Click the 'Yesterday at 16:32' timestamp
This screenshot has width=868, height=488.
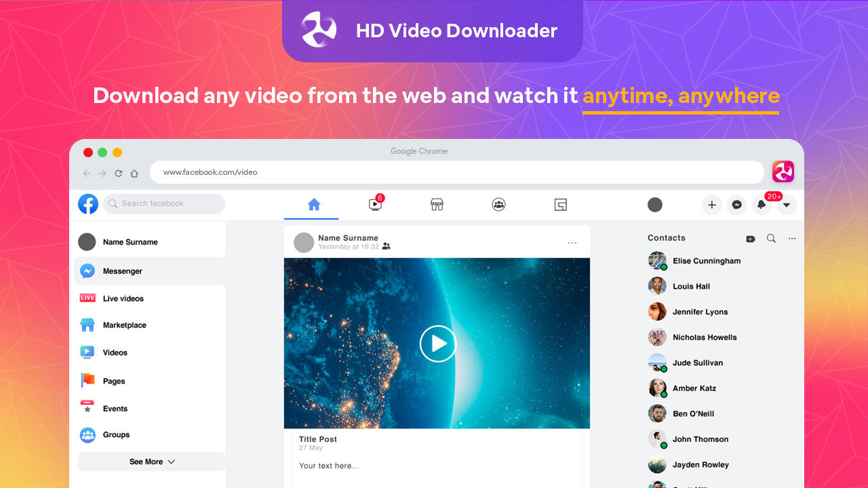point(349,247)
